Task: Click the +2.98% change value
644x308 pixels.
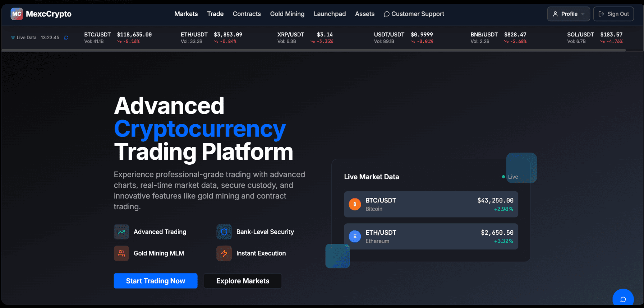Action: pyautogui.click(x=503, y=209)
